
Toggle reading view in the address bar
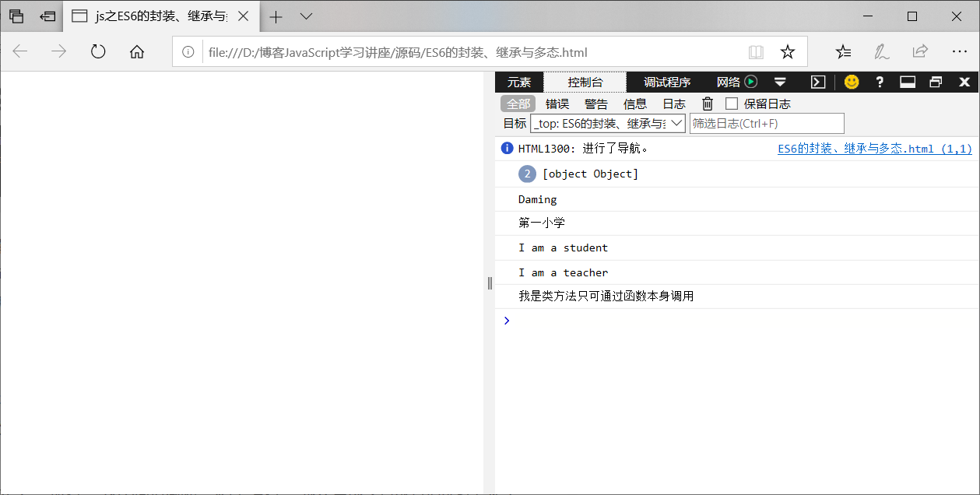pyautogui.click(x=756, y=51)
